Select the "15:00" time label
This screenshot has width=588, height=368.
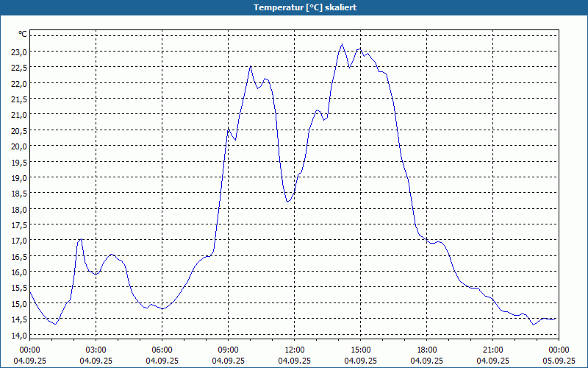[361, 350]
